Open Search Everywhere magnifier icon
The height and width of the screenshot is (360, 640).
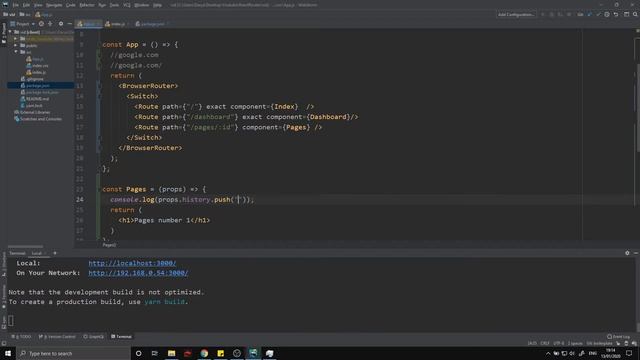click(x=635, y=14)
